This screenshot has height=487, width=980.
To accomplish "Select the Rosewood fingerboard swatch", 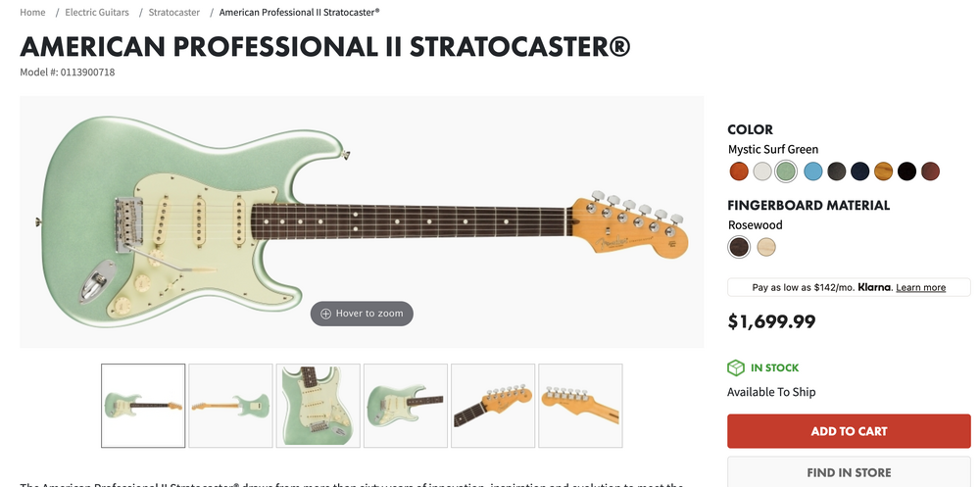I will 739,247.
